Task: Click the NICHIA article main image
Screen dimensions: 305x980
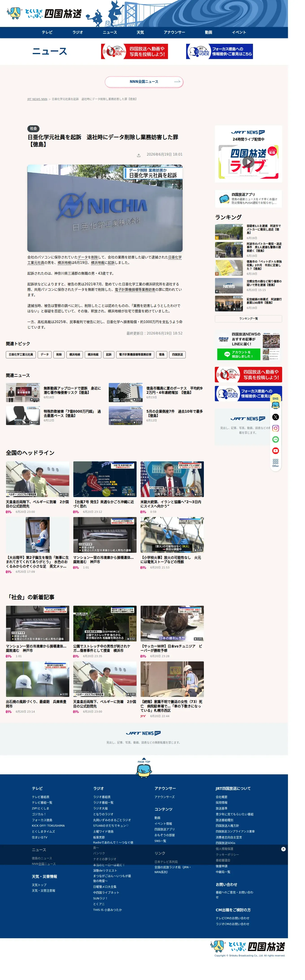Action: point(105,208)
